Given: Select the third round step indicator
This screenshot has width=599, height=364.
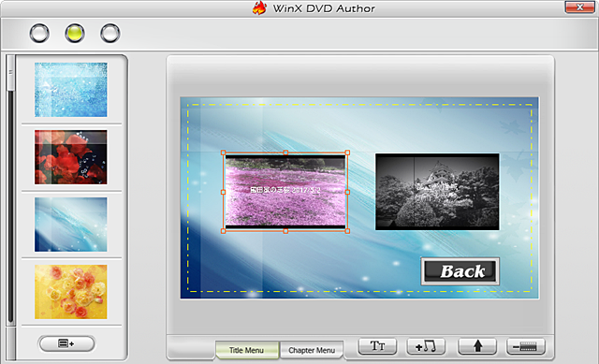Looking at the screenshot, I should (x=110, y=34).
